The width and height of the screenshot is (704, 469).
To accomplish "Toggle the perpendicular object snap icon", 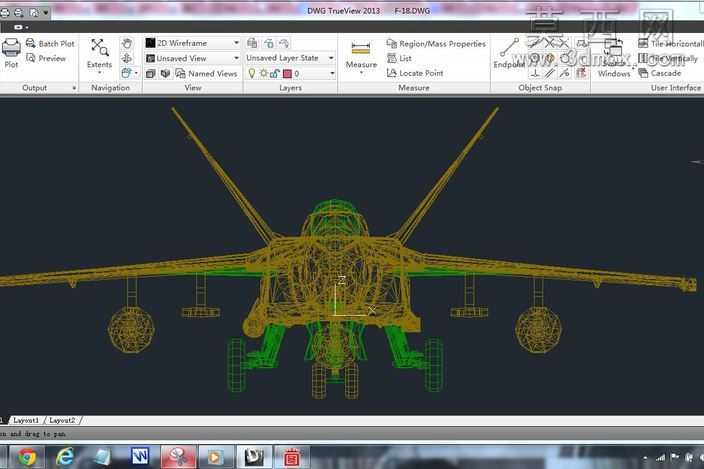I will click(x=535, y=73).
